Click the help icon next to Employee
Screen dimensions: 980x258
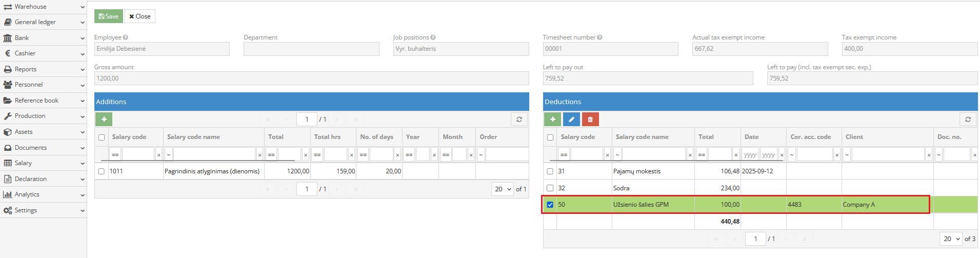coord(126,37)
